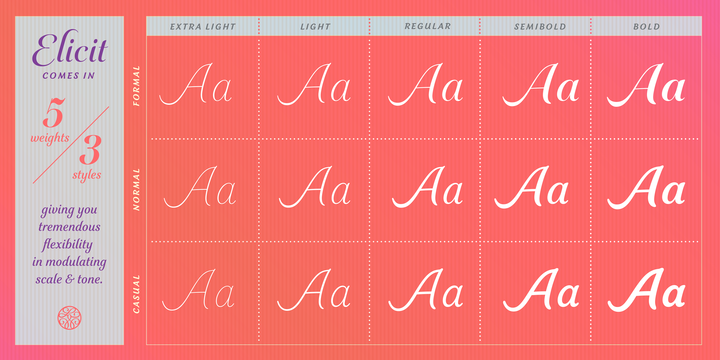Image resolution: width=720 pixels, height=360 pixels.
Task: Select the LIGHT column header
Action: point(315,27)
